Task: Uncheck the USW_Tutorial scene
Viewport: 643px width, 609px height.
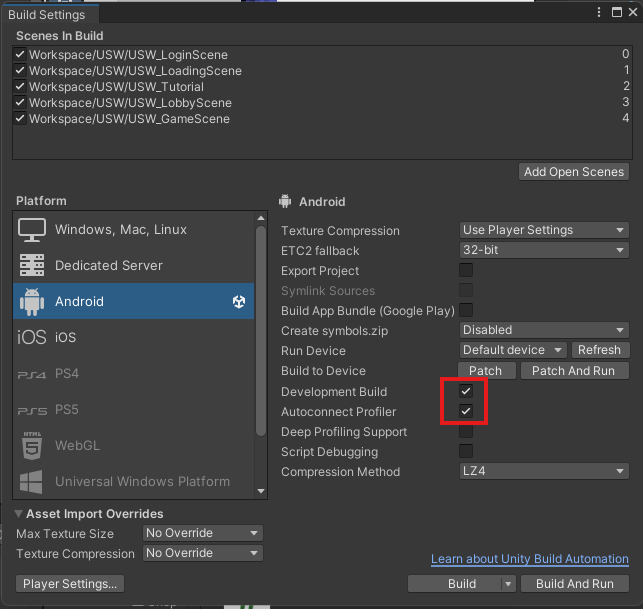Action: click(x=20, y=86)
